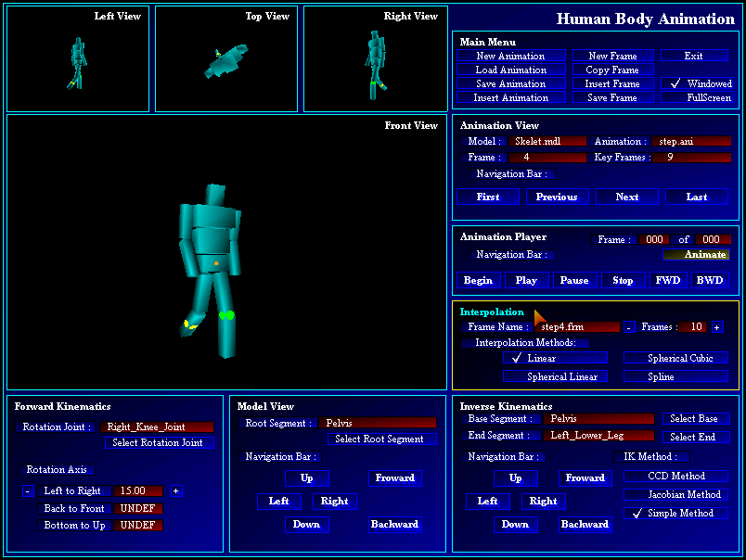Click Load Animation in Main Menu
The height and width of the screenshot is (560, 746).
coord(510,69)
